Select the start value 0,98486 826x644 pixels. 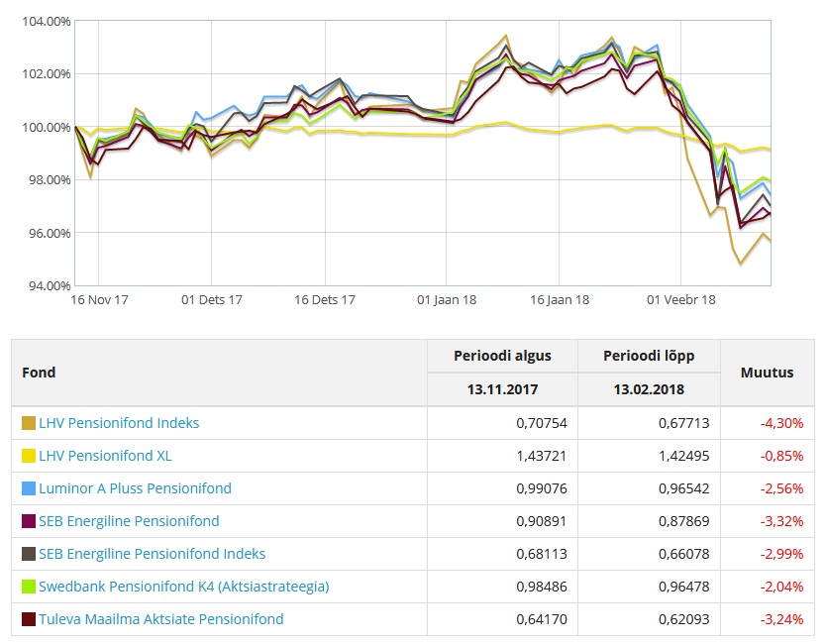click(x=542, y=587)
